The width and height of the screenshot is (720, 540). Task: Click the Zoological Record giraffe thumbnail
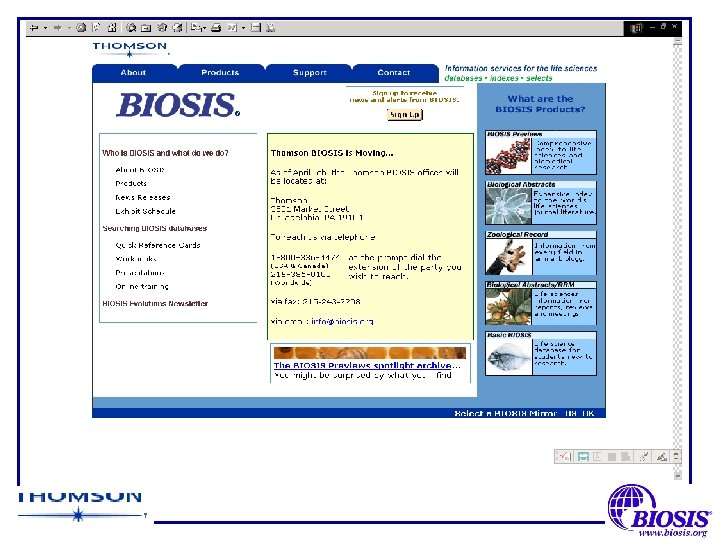508,256
